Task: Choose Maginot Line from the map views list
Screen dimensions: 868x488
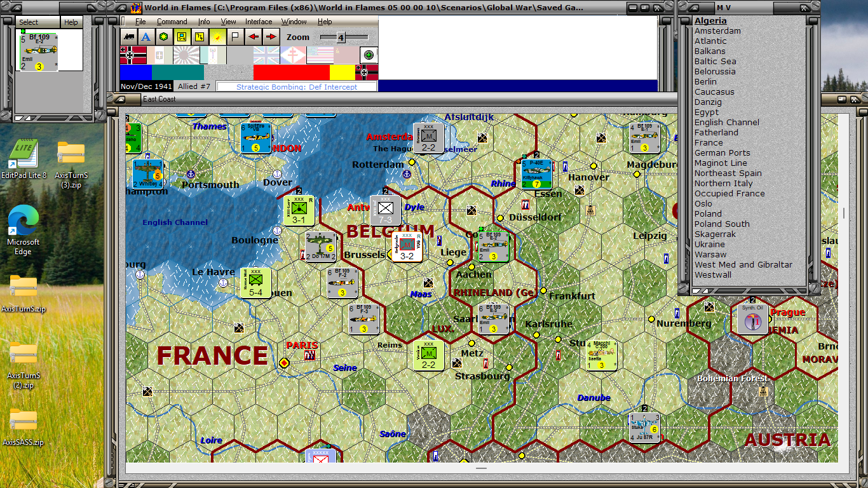Action: [x=721, y=163]
